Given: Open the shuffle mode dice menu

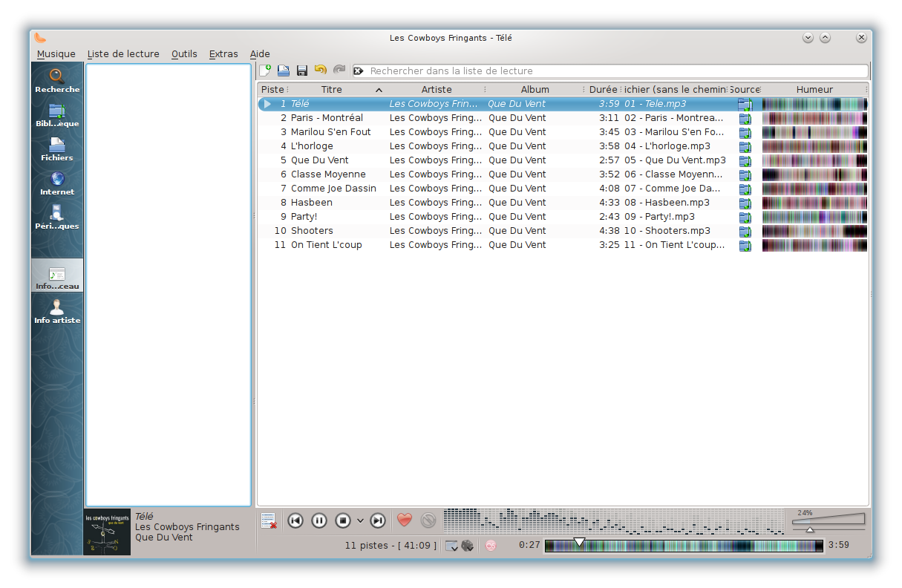Looking at the screenshot, I should (x=468, y=546).
